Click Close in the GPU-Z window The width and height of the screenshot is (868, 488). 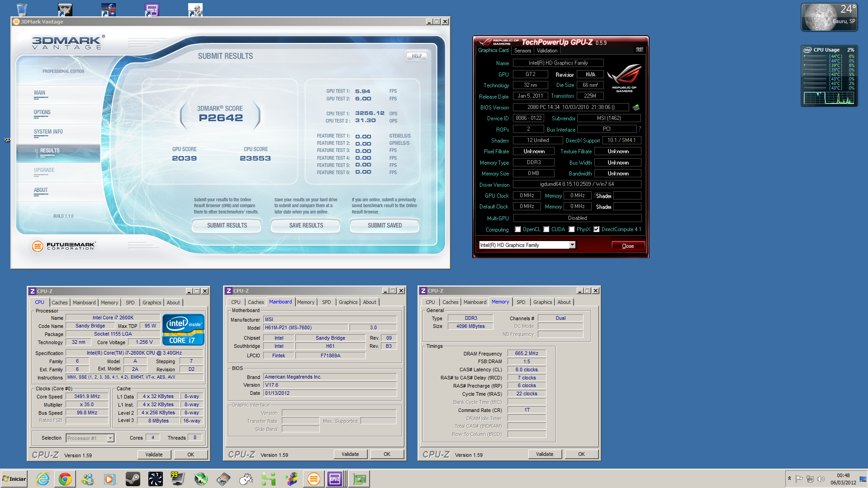[628, 246]
